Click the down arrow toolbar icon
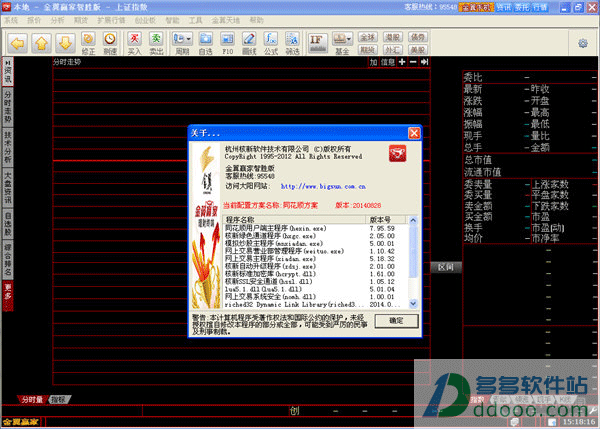Viewport: 600px width, 429px height. click(x=65, y=43)
